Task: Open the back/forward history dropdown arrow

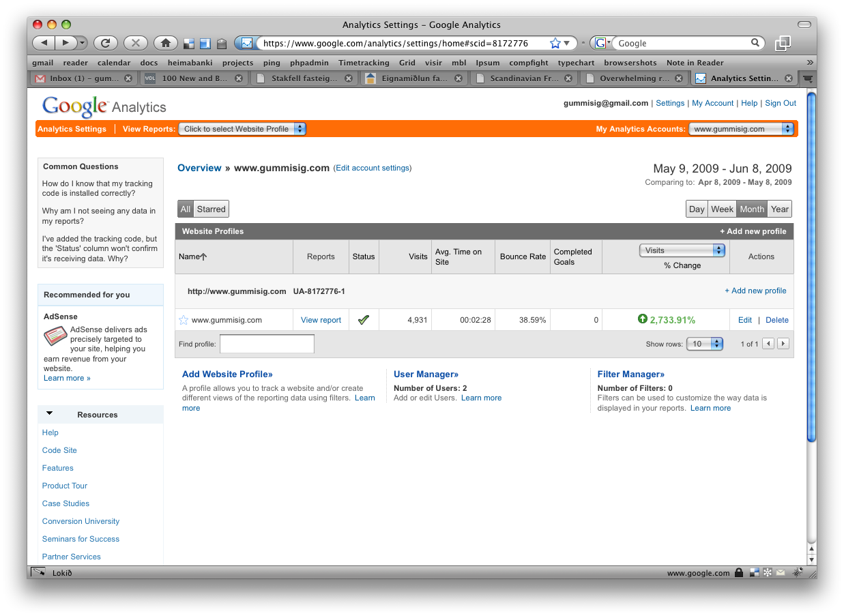Action: (x=83, y=43)
